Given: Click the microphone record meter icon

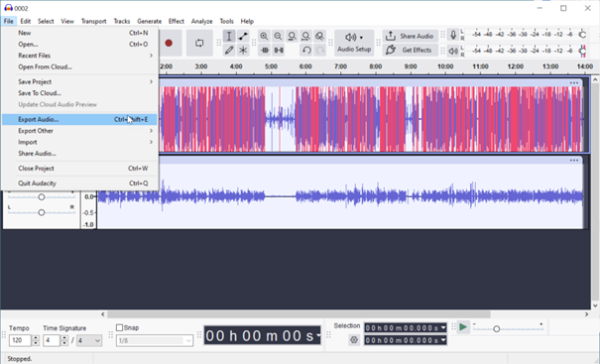Looking at the screenshot, I should tap(453, 35).
